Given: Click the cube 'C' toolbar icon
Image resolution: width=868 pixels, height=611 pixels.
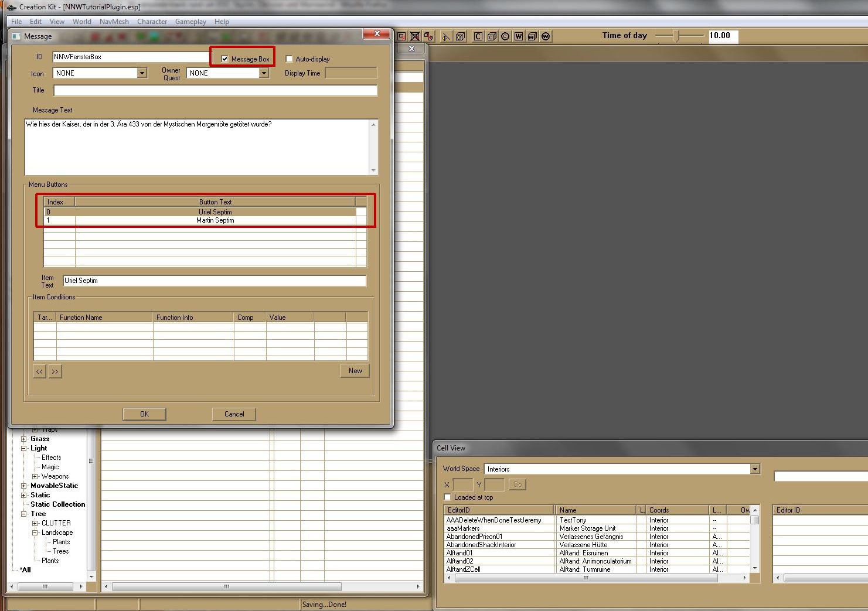Looking at the screenshot, I should click(x=492, y=36).
